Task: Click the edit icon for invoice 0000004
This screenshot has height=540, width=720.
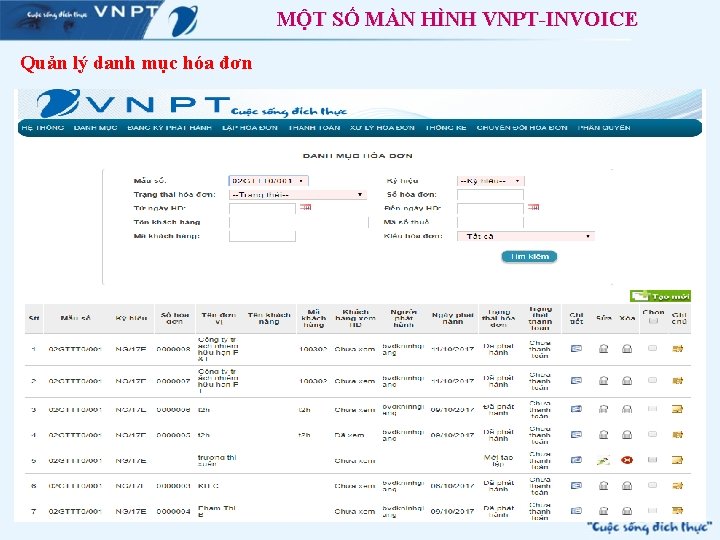Action: click(x=604, y=511)
